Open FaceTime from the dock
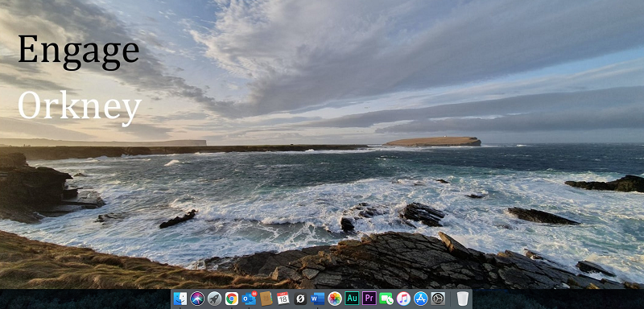644x309 pixels. 386,299
